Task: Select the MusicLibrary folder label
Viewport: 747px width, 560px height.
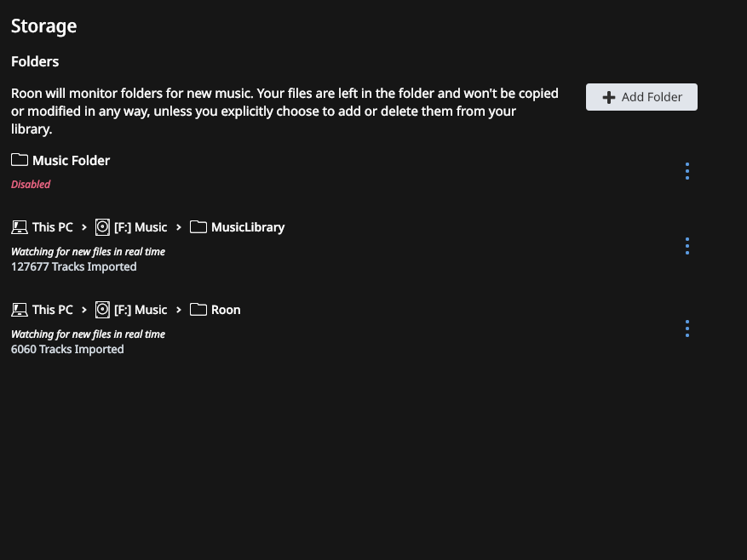Action: point(248,227)
